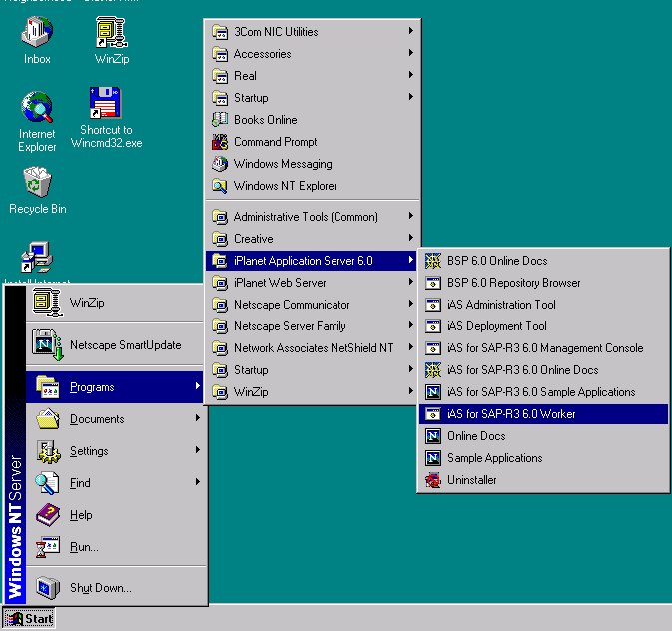Expand the 3Com NIC Utilities submenu arrow
Image resolution: width=672 pixels, height=631 pixels.
point(411,30)
